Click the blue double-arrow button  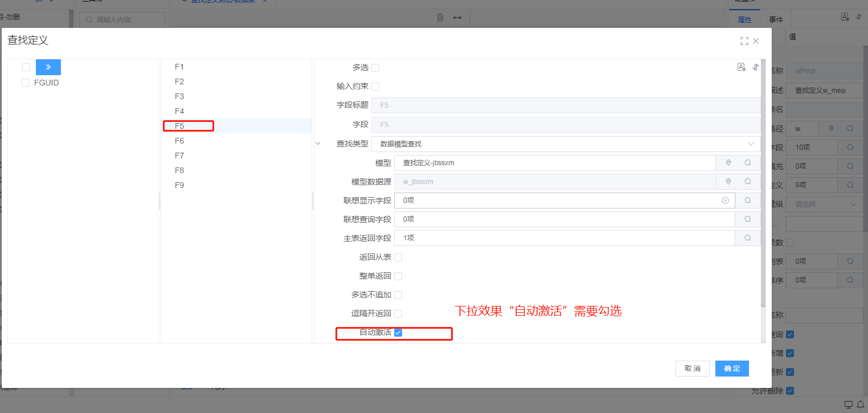[x=48, y=67]
